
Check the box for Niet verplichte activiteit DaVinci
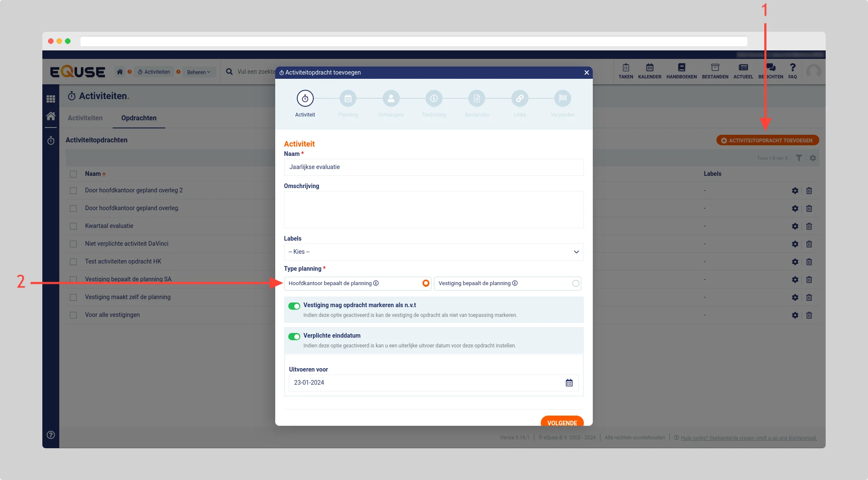(73, 244)
